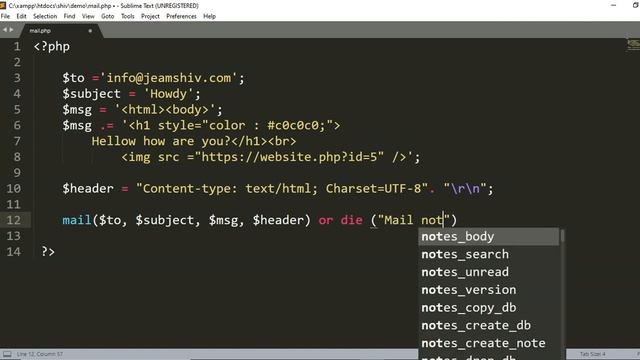Click the mail function name on line 12
640x360 pixels.
pyautogui.click(x=77, y=220)
